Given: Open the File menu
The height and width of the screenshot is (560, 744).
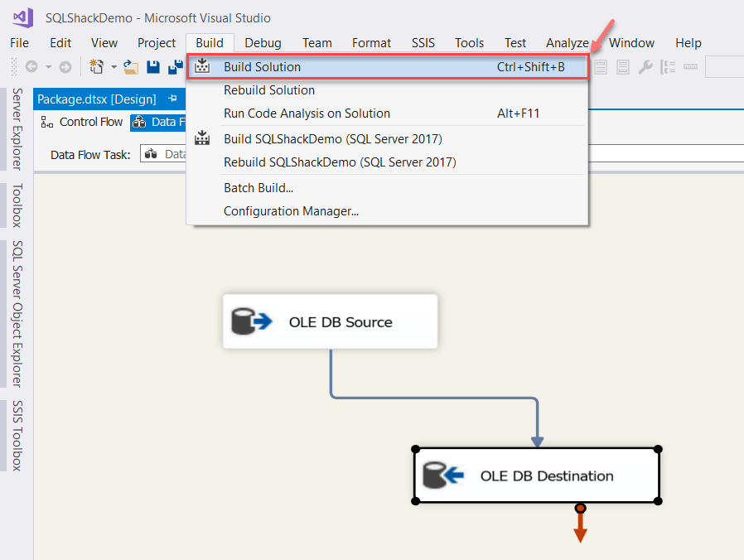Looking at the screenshot, I should tap(19, 43).
